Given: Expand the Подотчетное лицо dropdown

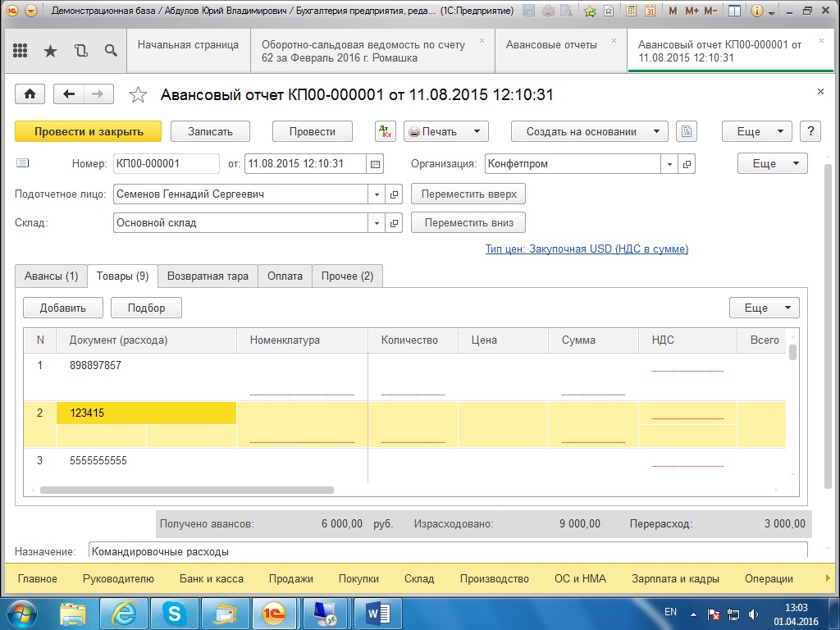Looking at the screenshot, I should [377, 194].
